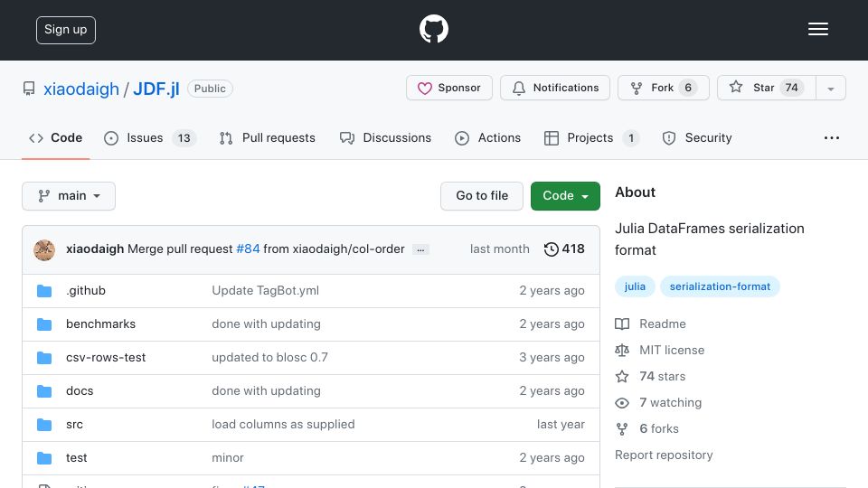Click 'last year' timestamp on src row
This screenshot has height=488, width=868.
click(x=561, y=425)
